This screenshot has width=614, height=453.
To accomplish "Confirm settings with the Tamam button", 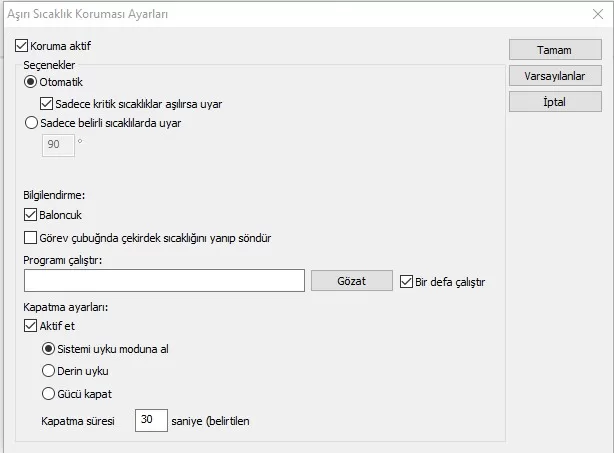I will coord(554,50).
